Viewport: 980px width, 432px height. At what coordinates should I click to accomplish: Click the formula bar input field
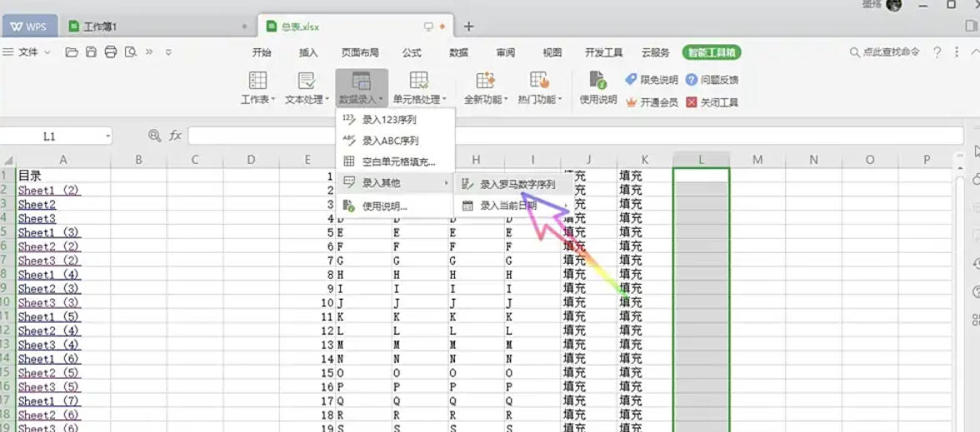tap(575, 136)
